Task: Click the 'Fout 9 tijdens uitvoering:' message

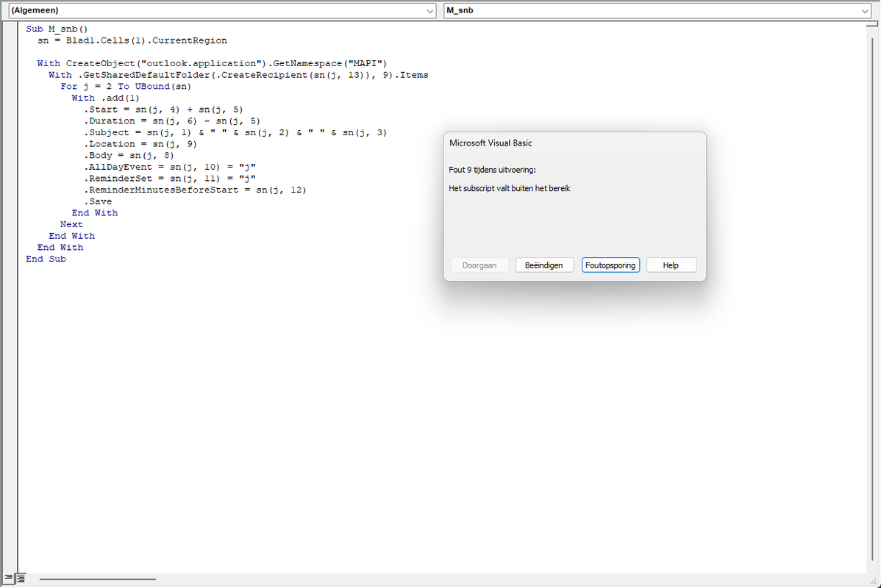Action: click(x=492, y=170)
